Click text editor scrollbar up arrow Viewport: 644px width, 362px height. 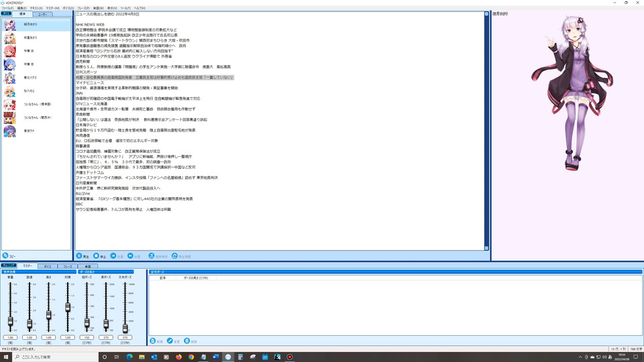coord(487,14)
